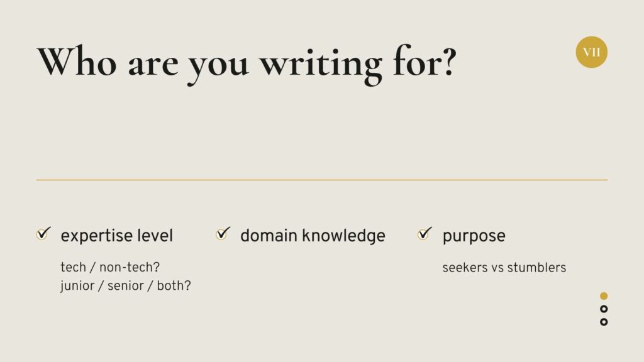The height and width of the screenshot is (362, 644).
Task: Click the gold horizontal divider line
Action: point(322,180)
